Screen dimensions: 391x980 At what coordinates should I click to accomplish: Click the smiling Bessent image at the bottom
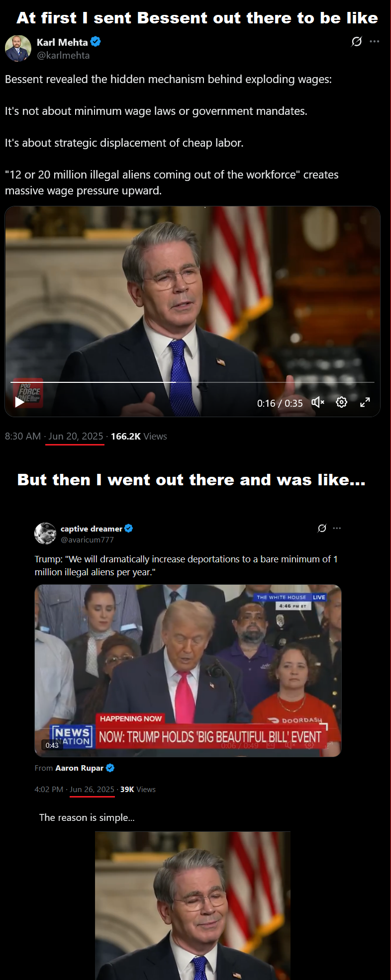pyautogui.click(x=193, y=905)
